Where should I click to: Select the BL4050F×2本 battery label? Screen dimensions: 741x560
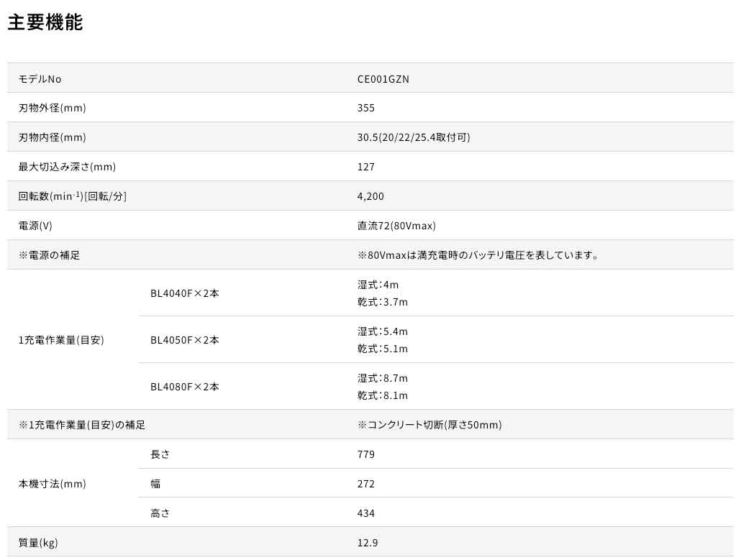pos(185,340)
